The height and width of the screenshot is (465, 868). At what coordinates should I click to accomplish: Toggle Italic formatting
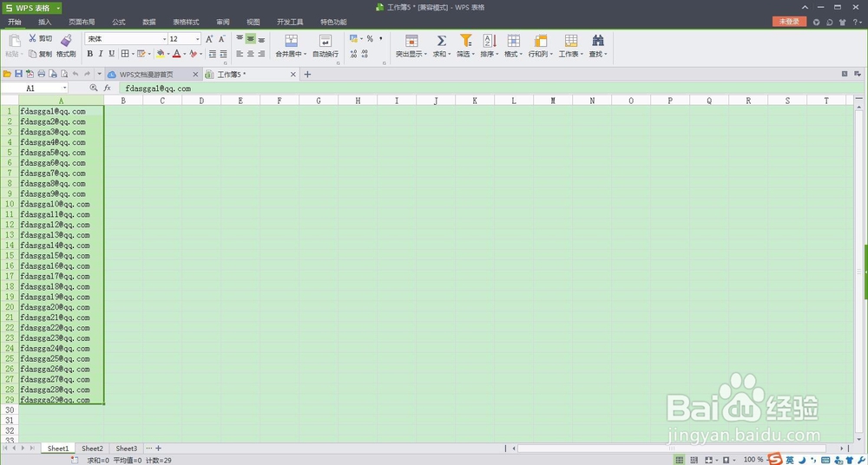tap(101, 54)
